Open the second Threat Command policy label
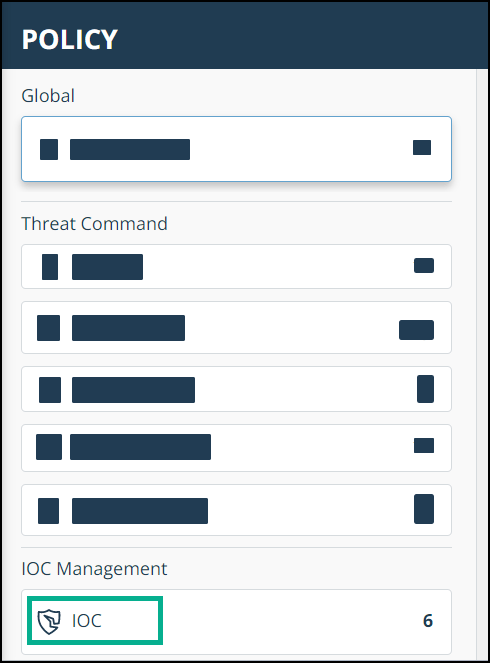The height and width of the screenshot is (663, 490). pyautogui.click(x=129, y=328)
